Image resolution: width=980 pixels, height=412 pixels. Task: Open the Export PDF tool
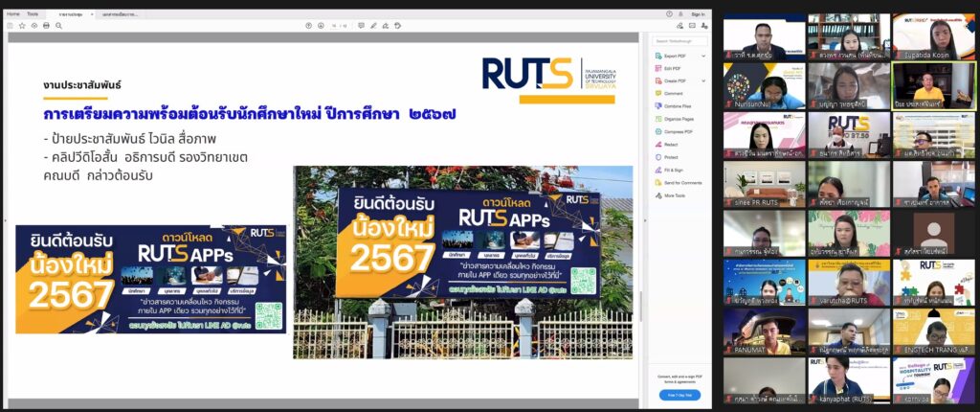[x=675, y=56]
